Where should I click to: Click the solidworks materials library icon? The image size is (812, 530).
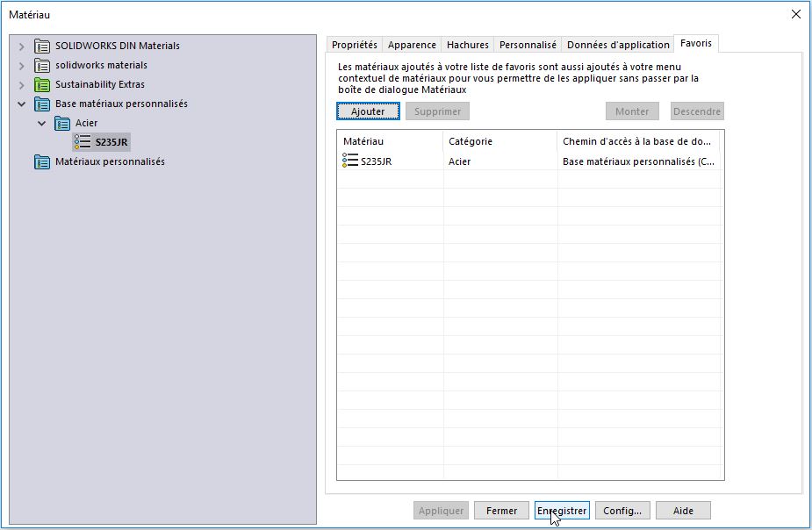pyautogui.click(x=42, y=65)
